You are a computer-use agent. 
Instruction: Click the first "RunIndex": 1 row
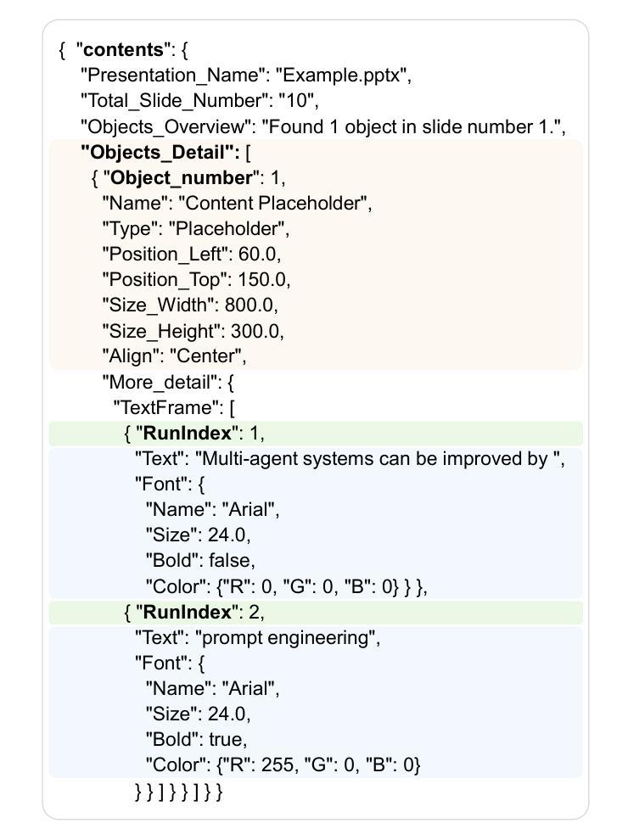click(x=316, y=434)
